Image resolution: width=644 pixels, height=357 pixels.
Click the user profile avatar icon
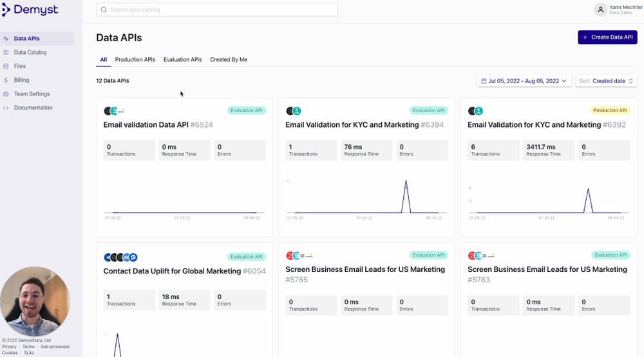coord(600,10)
